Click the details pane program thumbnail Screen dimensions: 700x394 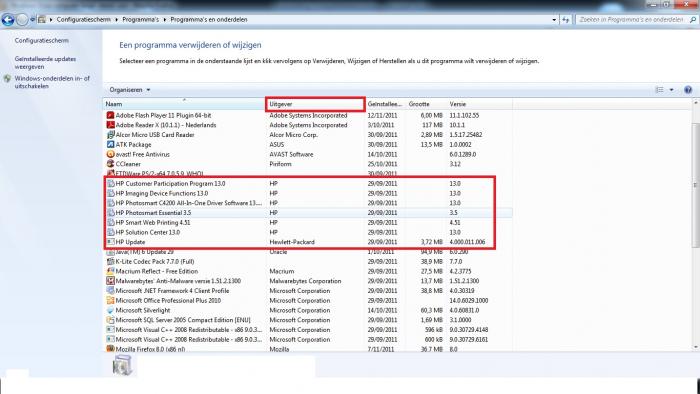pyautogui.click(x=122, y=365)
